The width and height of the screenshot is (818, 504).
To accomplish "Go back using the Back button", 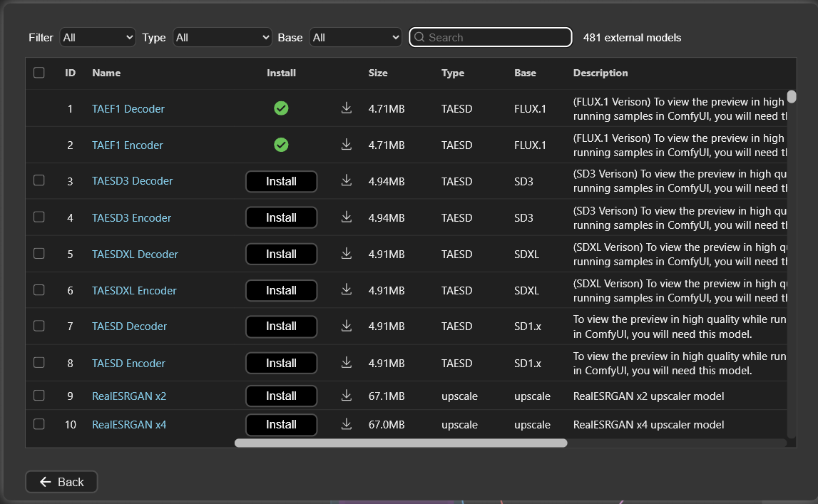I will coord(61,482).
